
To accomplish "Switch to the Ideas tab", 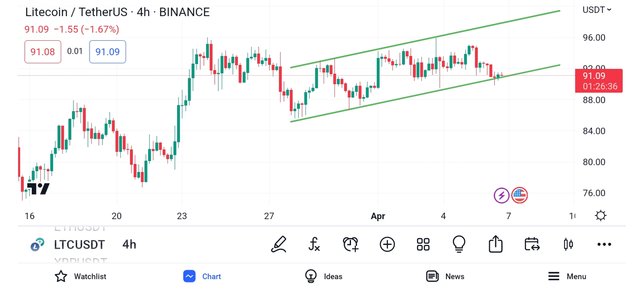I will click(x=324, y=277).
